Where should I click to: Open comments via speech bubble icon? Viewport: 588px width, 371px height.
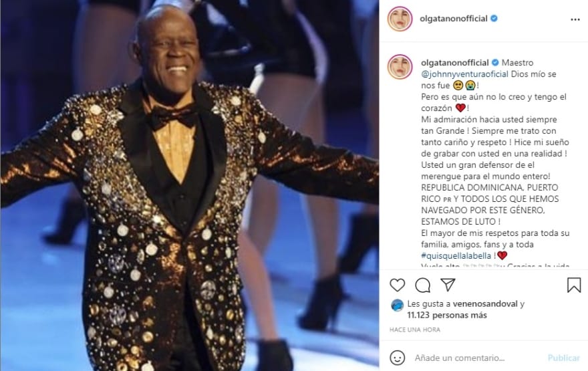pyautogui.click(x=422, y=285)
